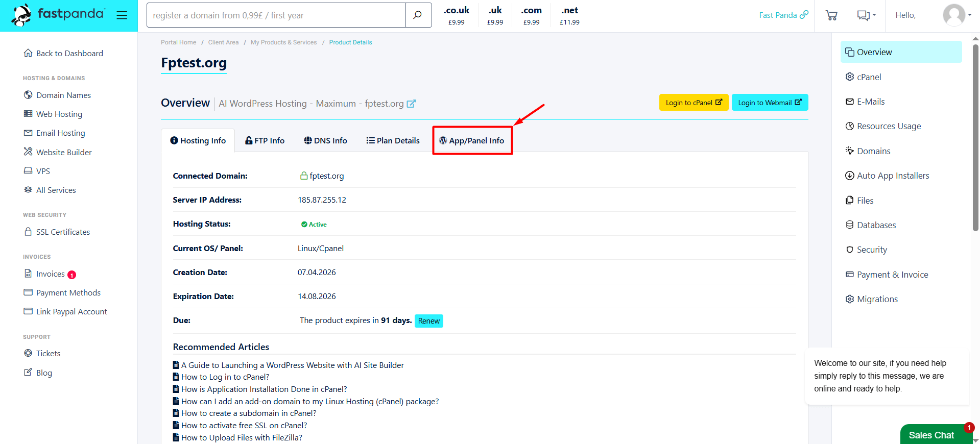The width and height of the screenshot is (980, 444).
Task: Open All Services in sidebar
Action: [x=50, y=190]
